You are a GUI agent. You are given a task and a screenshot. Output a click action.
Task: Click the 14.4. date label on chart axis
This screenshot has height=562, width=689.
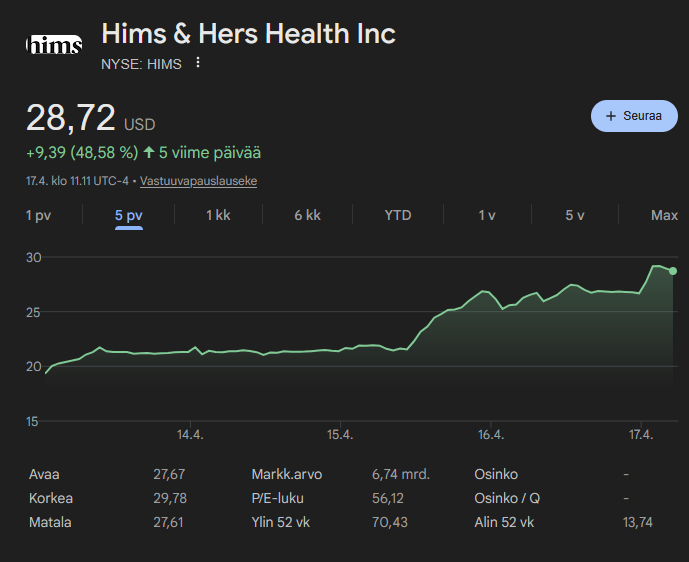pyautogui.click(x=190, y=435)
